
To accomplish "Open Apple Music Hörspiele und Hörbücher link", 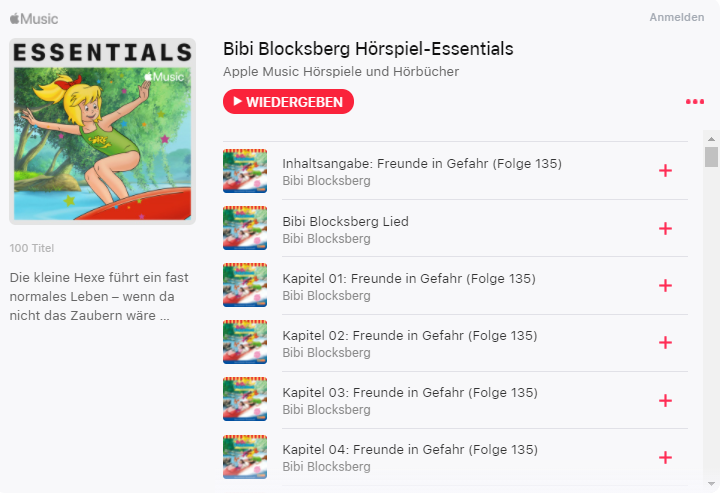I will coord(341,72).
